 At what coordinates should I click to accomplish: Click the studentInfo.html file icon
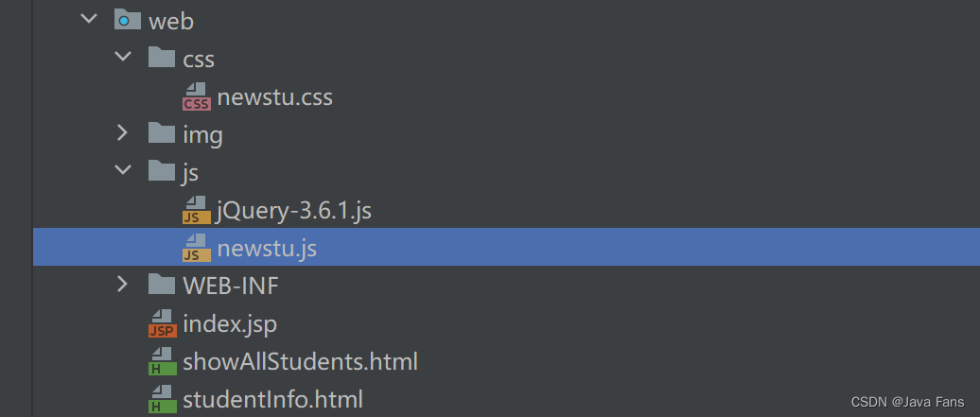tap(162, 399)
